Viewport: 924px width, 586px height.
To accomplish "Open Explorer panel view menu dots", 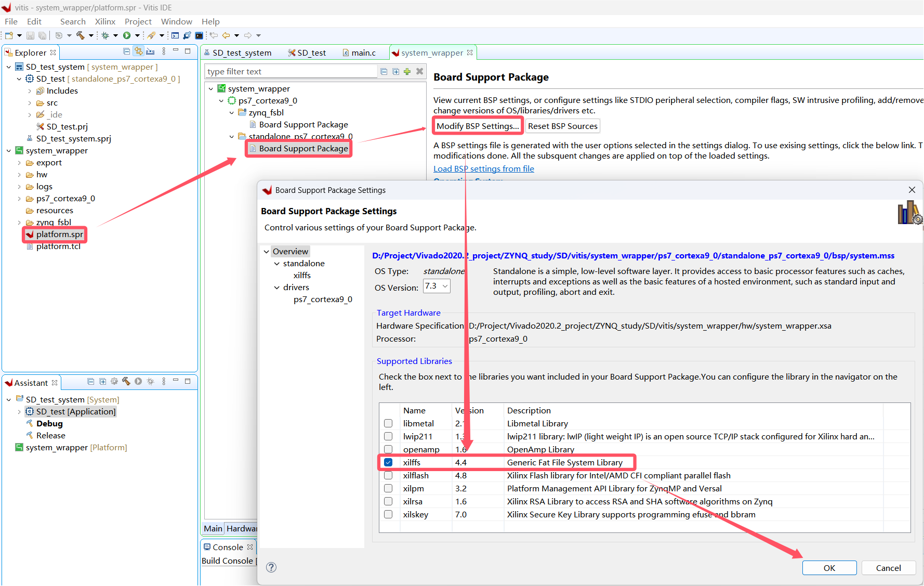I will 164,51.
